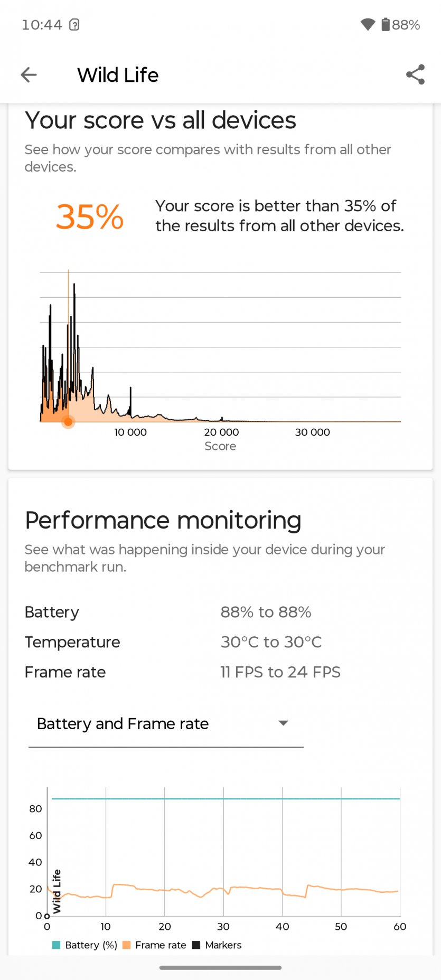The height and width of the screenshot is (980, 441).
Task: Tap the Wild Life marker label in chart
Action: [57, 891]
